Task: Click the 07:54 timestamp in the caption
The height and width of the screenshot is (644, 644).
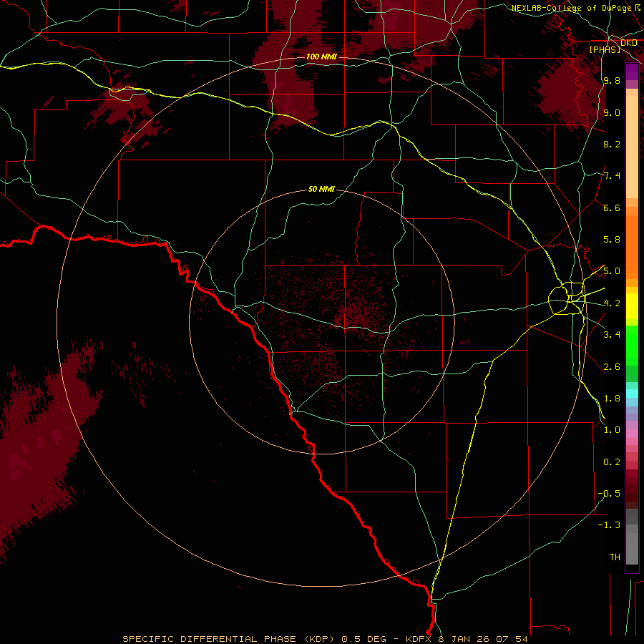Action: 512,639
